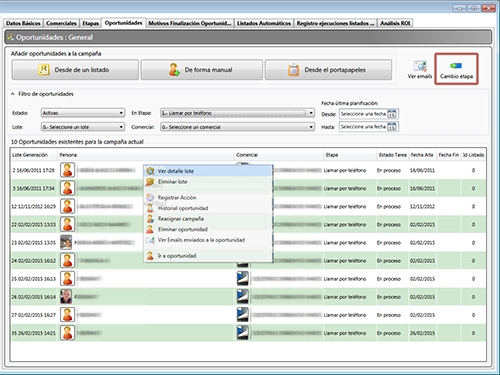The height and width of the screenshot is (375, 500).
Task: Open Ver emails icon
Action: 420,70
